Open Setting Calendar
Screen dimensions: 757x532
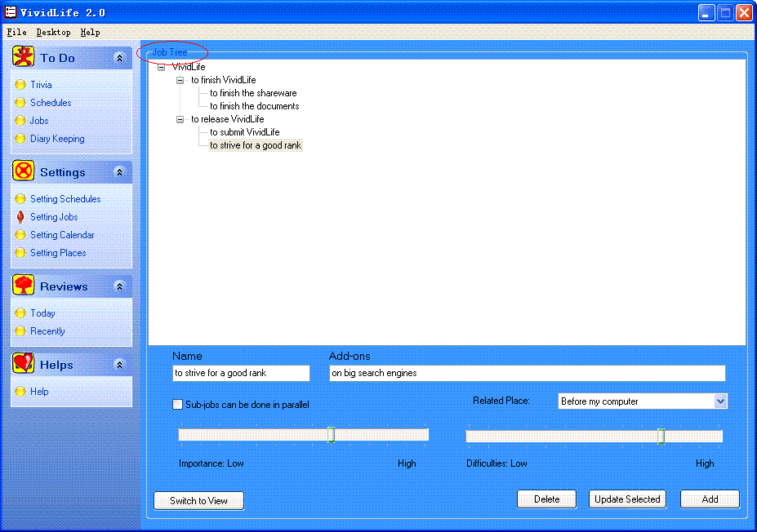(62, 235)
